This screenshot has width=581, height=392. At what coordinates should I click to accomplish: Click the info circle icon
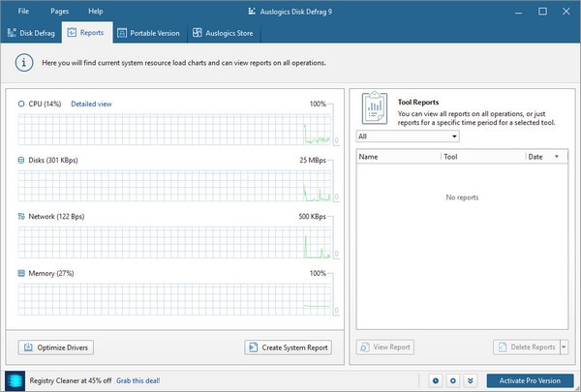24,63
